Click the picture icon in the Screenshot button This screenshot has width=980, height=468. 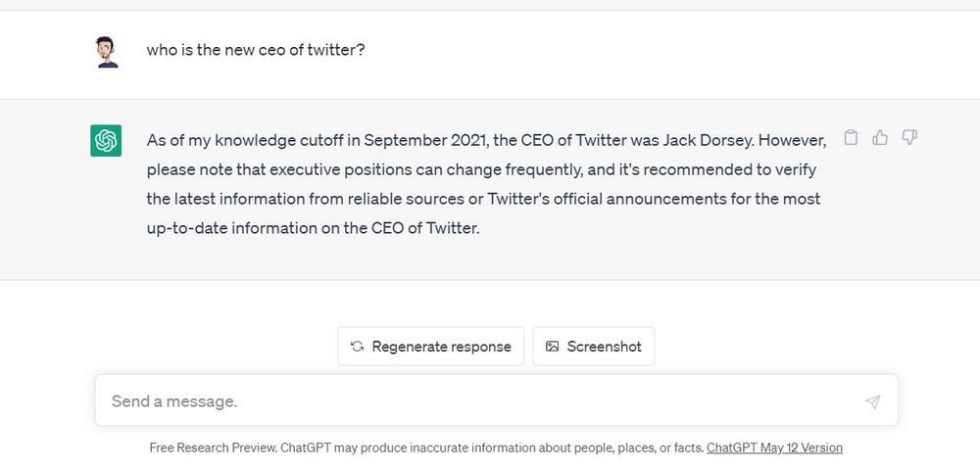pos(552,347)
